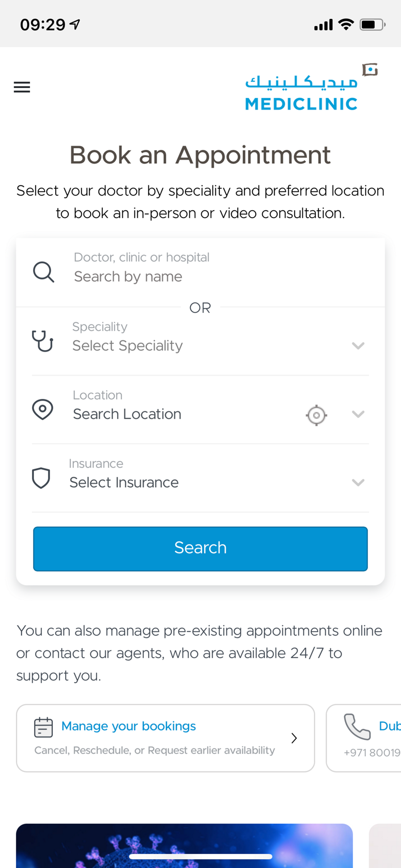Use current location crosshair icon

(316, 415)
